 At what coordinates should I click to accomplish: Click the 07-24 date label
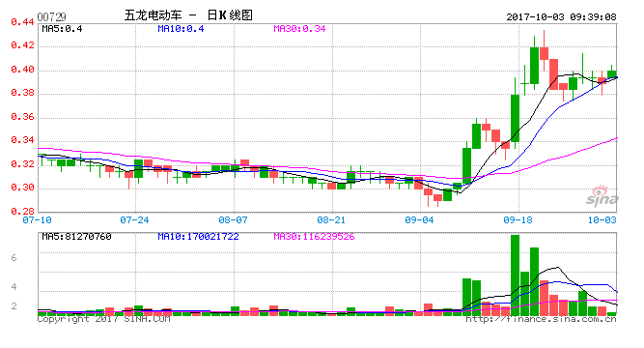click(134, 220)
